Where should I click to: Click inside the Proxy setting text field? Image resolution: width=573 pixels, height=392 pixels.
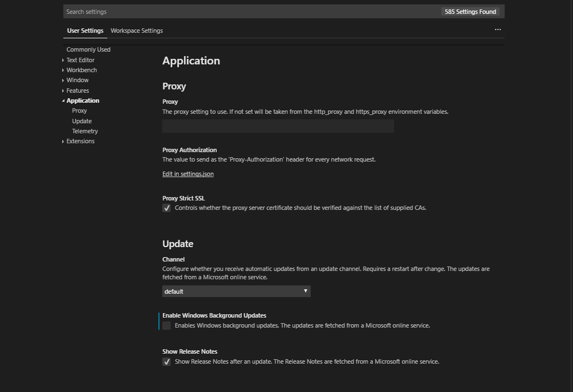point(277,126)
